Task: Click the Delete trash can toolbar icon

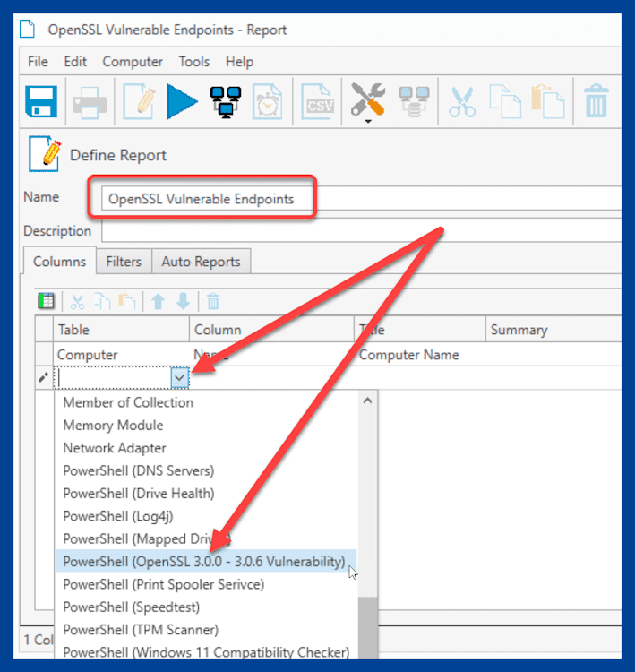Action: click(x=596, y=101)
